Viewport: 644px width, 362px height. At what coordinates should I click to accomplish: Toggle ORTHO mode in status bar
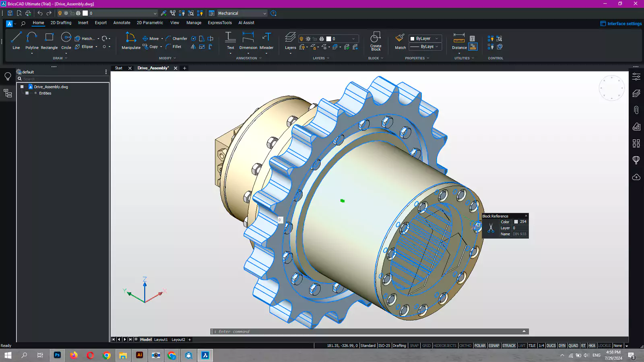point(465,346)
